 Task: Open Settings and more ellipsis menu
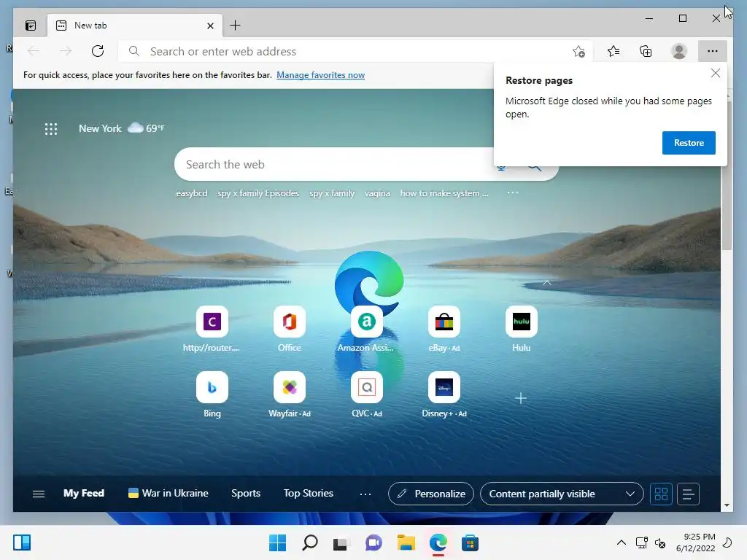pyautogui.click(x=712, y=51)
